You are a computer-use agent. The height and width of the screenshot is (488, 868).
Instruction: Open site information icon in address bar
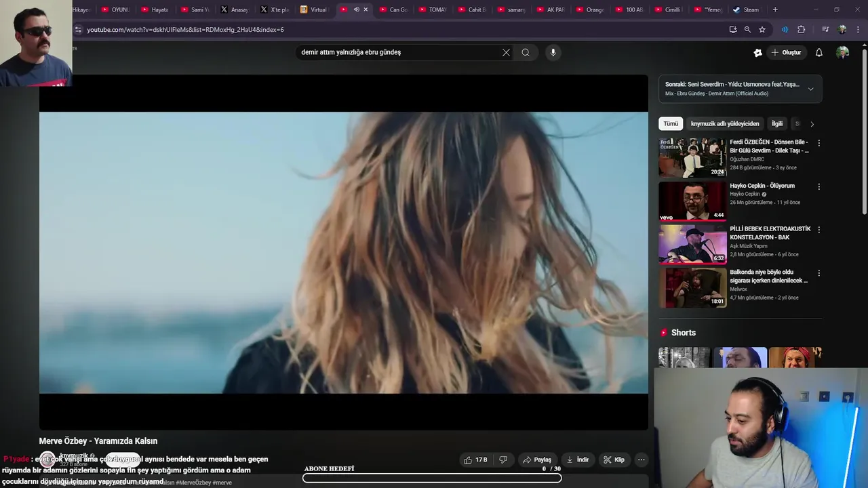(x=78, y=30)
